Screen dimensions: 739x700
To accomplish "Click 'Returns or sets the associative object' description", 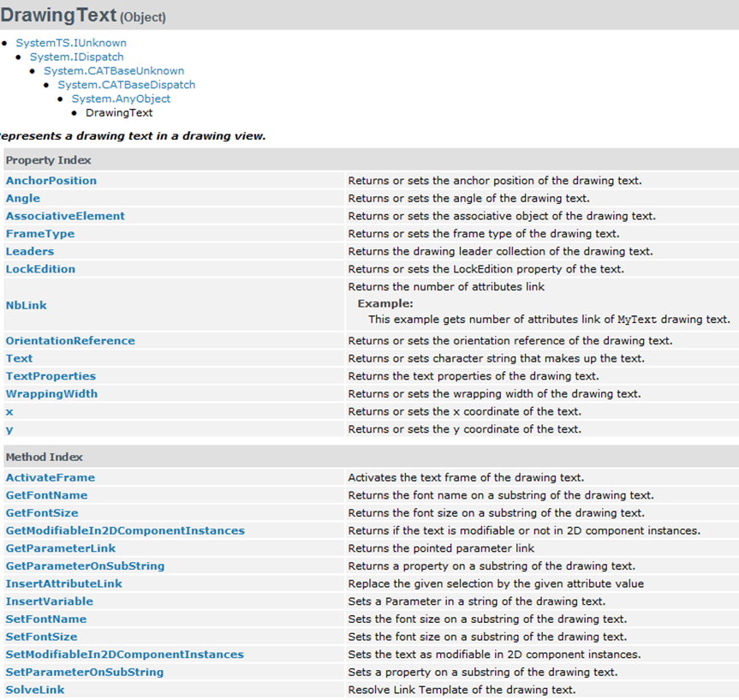I will 502,216.
